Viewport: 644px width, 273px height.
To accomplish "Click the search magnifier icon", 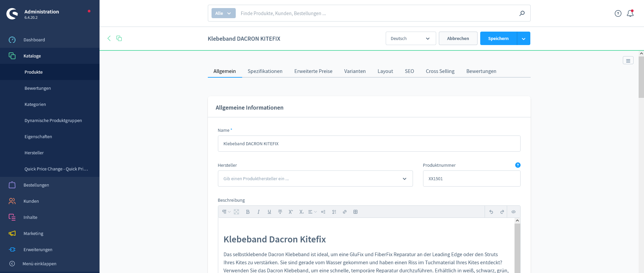I will (522, 13).
